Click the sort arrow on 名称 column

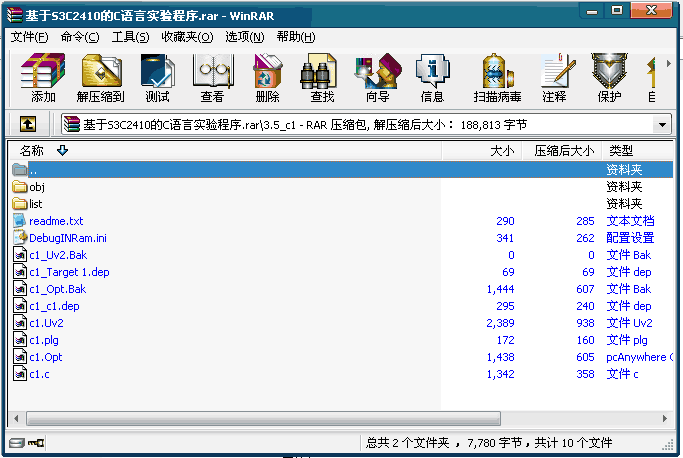tap(62, 151)
